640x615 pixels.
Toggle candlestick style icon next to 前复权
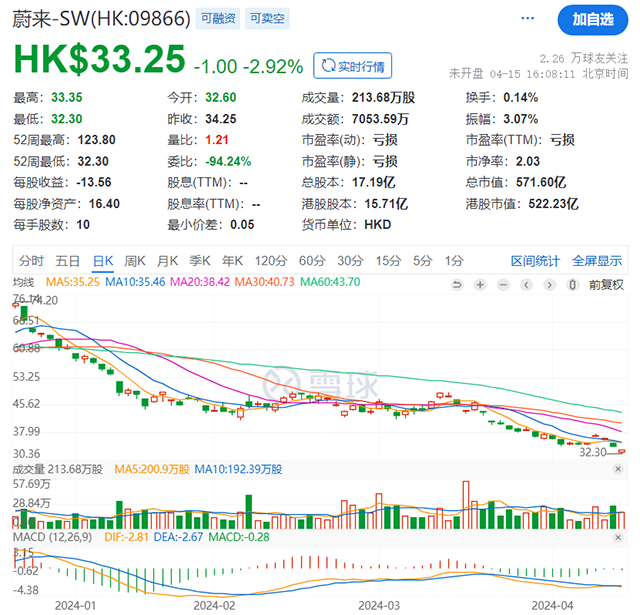572,284
